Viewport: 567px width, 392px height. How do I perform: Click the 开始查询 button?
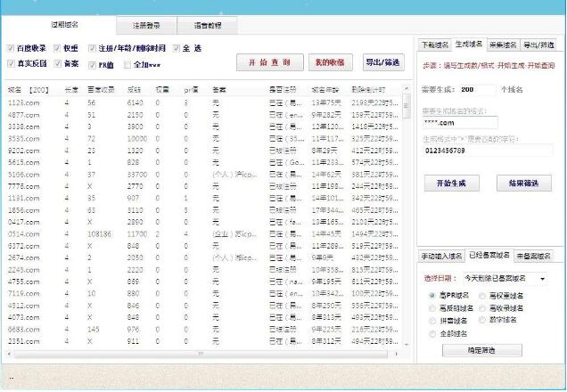pos(269,62)
